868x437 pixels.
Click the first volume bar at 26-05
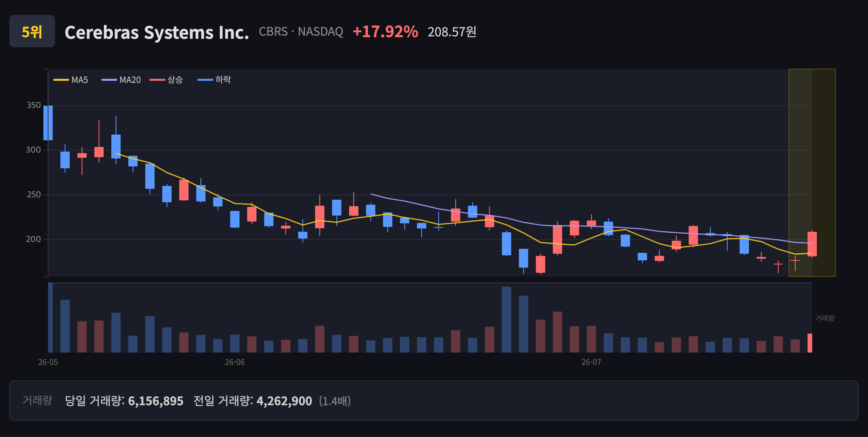click(51, 318)
